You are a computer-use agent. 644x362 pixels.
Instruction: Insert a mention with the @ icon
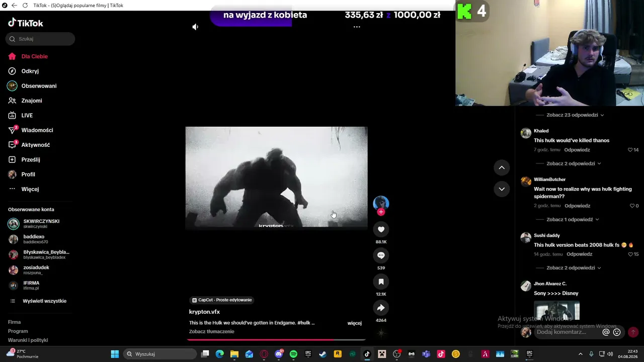(606, 332)
